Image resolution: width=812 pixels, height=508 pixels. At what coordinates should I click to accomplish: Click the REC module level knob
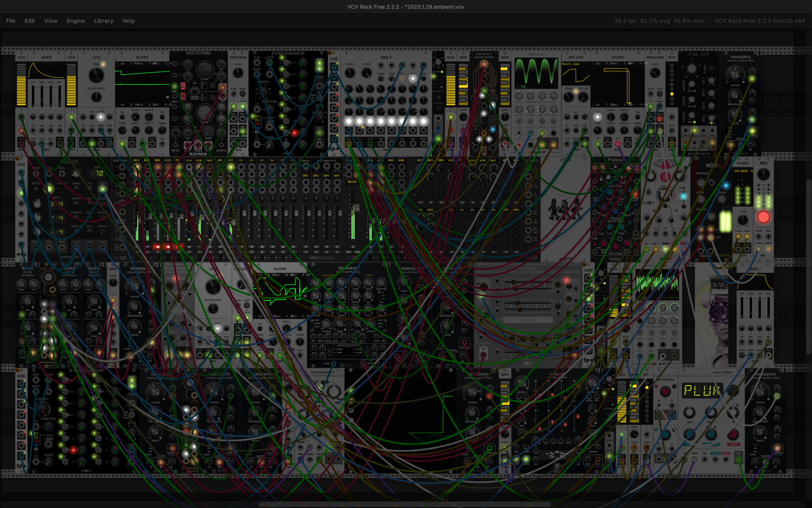coord(763,174)
